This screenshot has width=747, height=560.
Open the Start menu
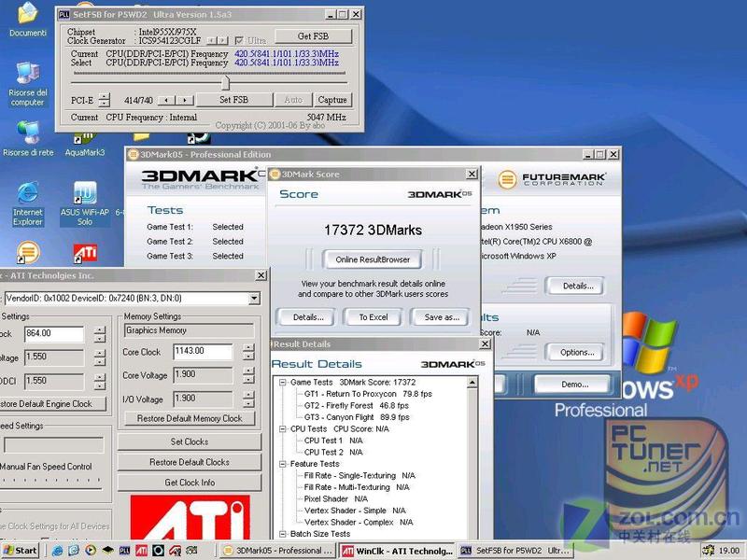click(x=21, y=551)
